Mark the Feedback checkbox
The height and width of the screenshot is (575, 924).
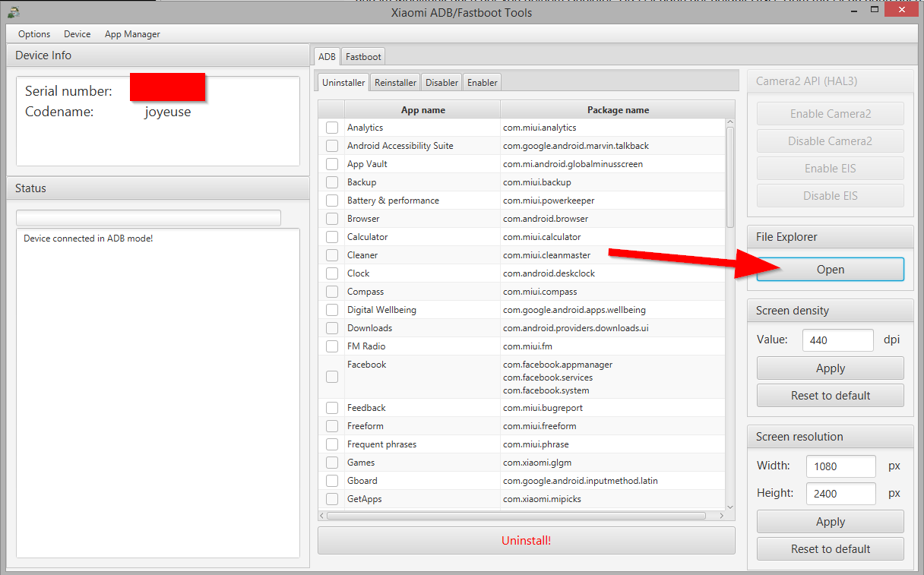[332, 408]
